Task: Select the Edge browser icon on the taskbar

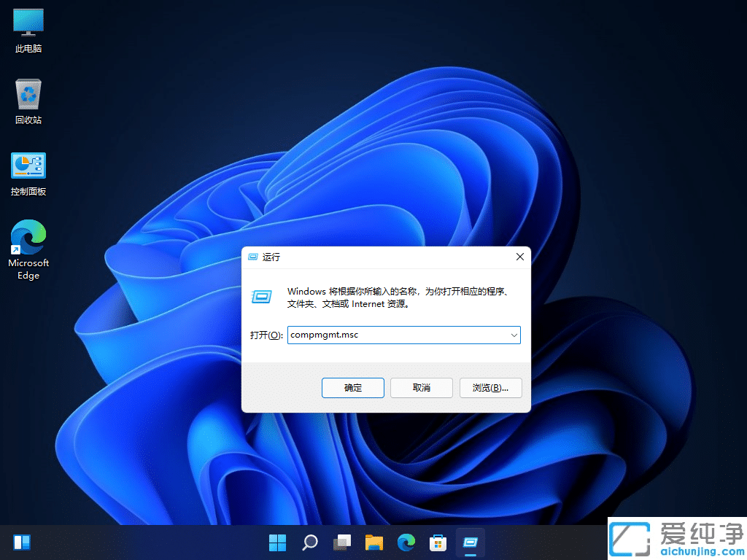Action: [406, 542]
